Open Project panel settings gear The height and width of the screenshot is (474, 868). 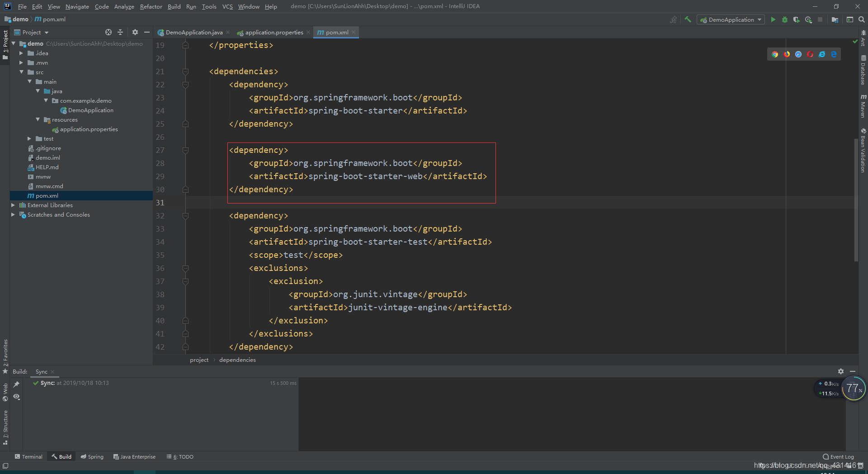(x=135, y=32)
